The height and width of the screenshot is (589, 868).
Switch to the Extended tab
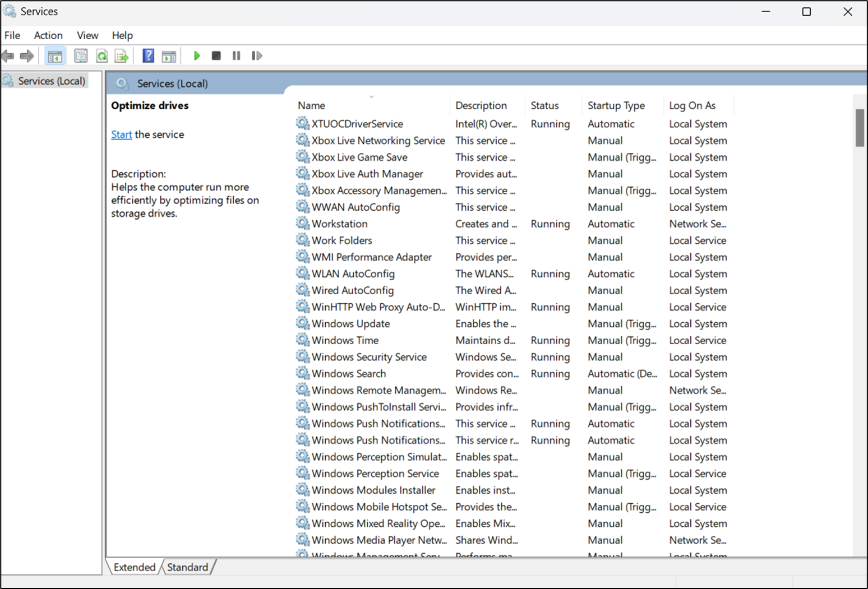(135, 567)
